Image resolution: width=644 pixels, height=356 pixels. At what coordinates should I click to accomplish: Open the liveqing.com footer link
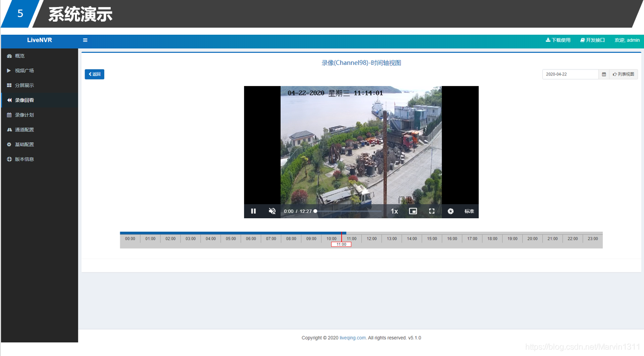353,338
